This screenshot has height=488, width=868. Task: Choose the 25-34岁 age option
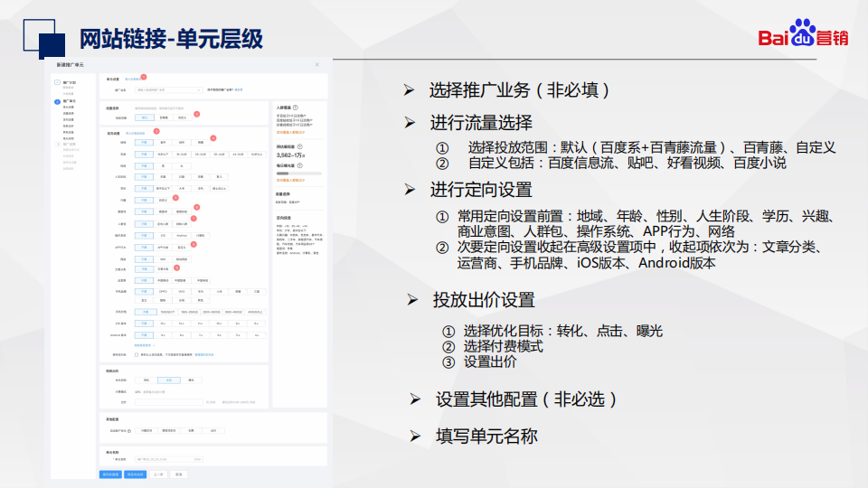(x=201, y=155)
